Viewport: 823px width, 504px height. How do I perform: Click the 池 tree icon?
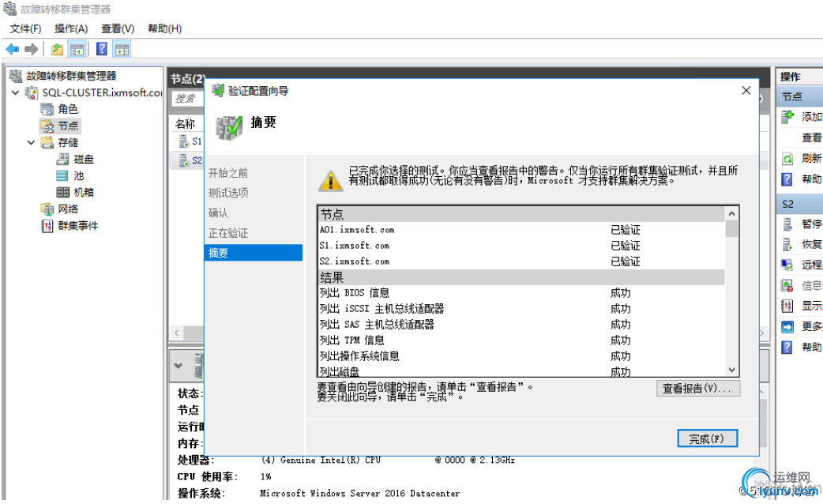62,176
